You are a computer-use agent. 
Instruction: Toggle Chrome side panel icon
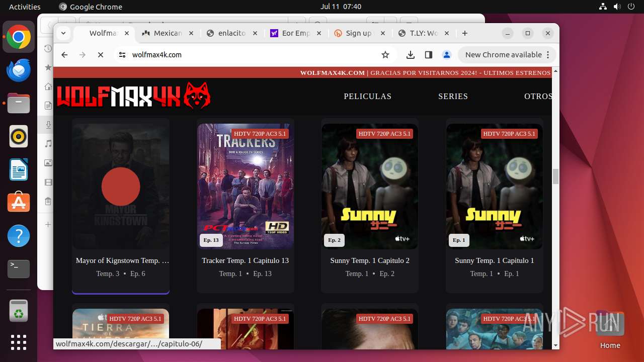coord(429,55)
